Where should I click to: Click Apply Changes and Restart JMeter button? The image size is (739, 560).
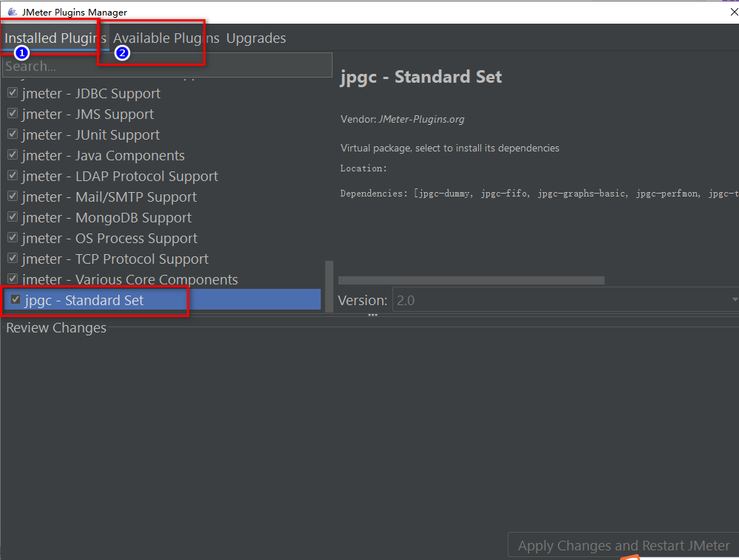(624, 545)
